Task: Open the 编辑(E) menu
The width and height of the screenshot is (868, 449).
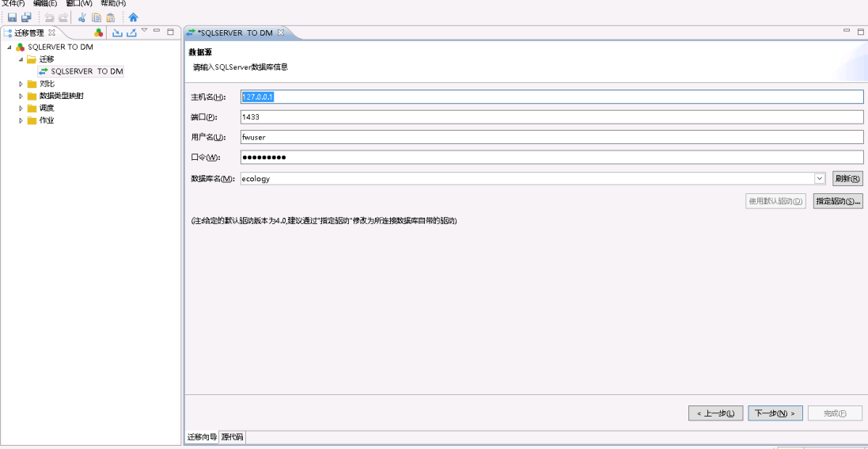Action: coord(45,3)
